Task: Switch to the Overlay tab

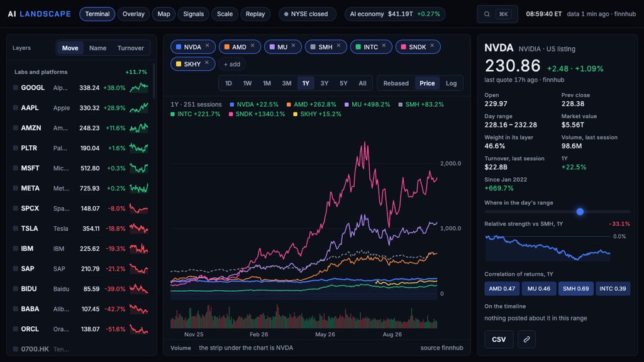Action: [x=133, y=14]
